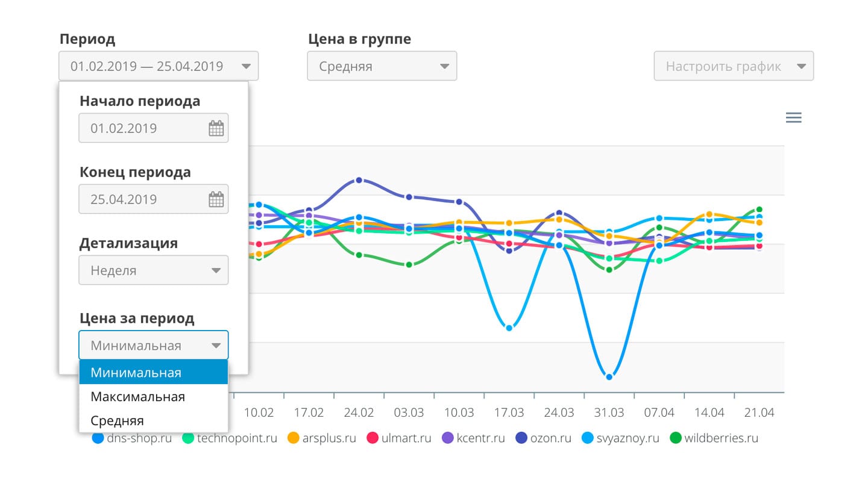Click the lowest dns-shop.ru point at 31.03
This screenshot has width=868, height=495.
(609, 377)
